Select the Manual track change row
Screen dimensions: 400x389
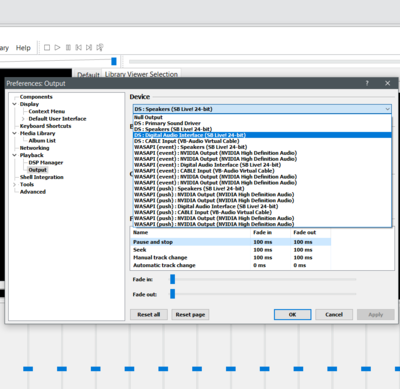coord(230,257)
